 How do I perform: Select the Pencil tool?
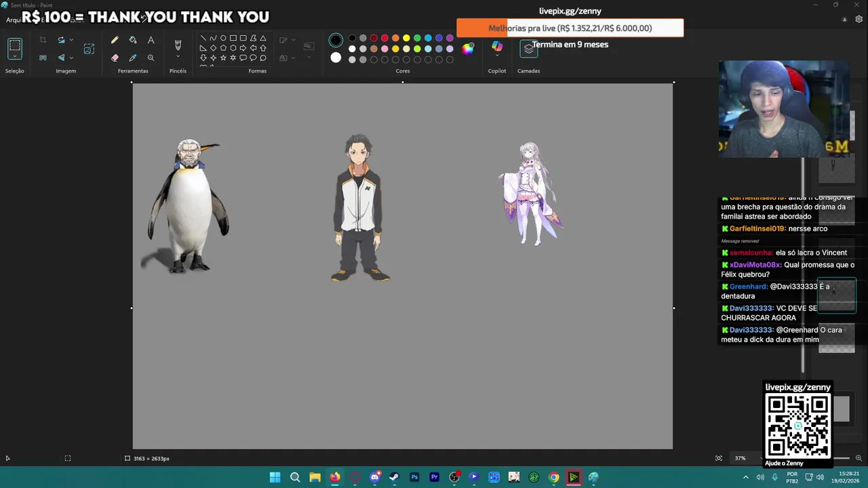click(115, 40)
